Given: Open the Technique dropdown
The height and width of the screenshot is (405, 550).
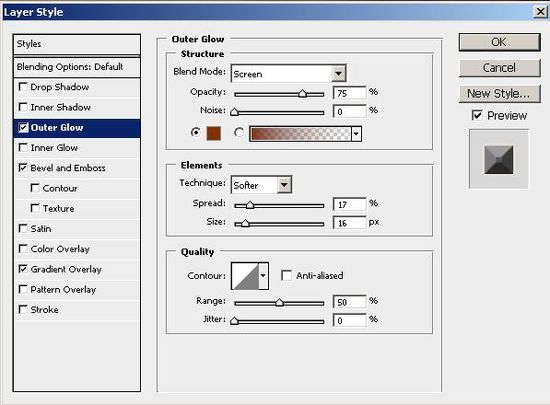Looking at the screenshot, I should (284, 184).
